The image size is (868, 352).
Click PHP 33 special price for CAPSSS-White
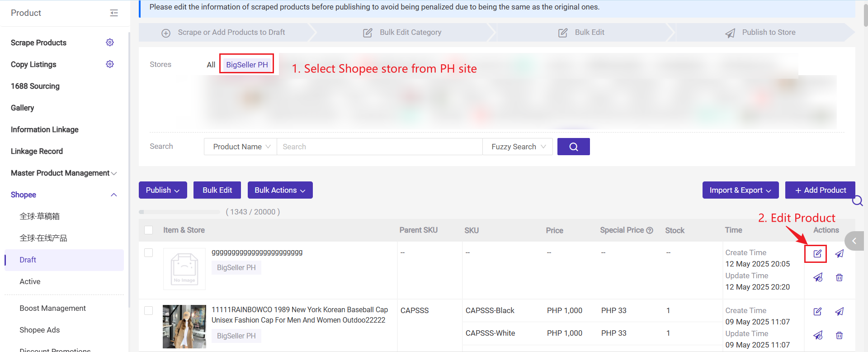614,333
